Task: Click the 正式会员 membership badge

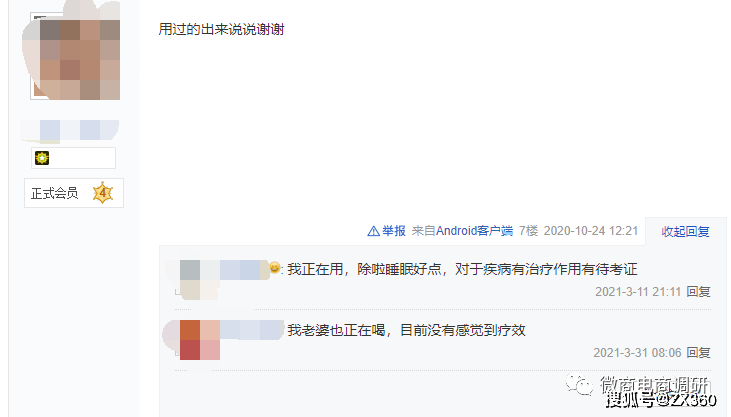Action: coord(74,193)
